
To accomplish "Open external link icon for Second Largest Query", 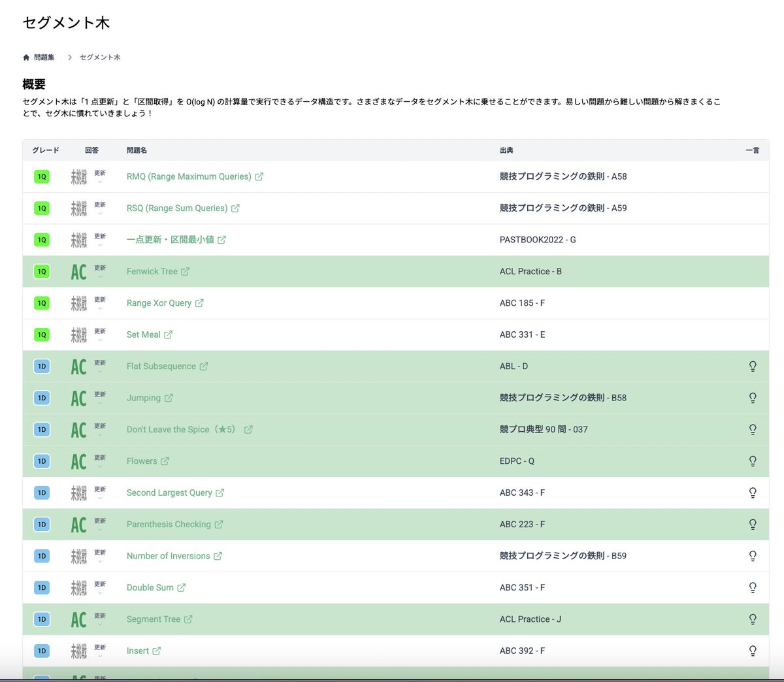I will [x=220, y=493].
